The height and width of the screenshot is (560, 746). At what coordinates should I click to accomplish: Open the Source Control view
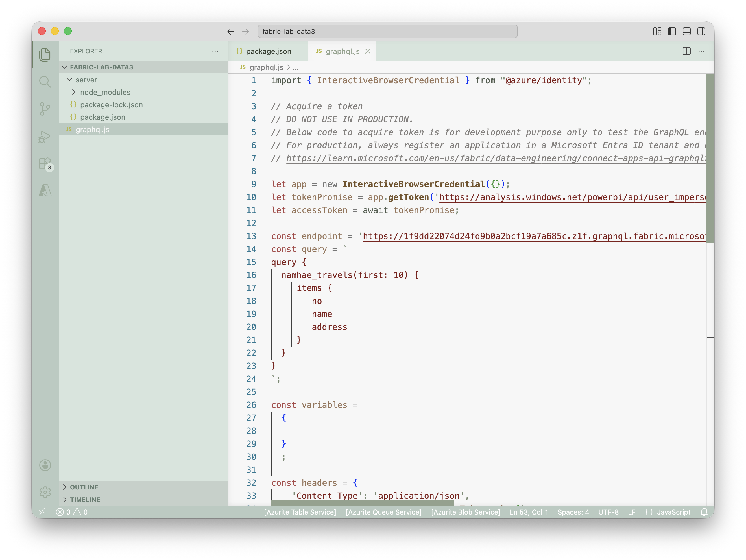[x=45, y=109]
